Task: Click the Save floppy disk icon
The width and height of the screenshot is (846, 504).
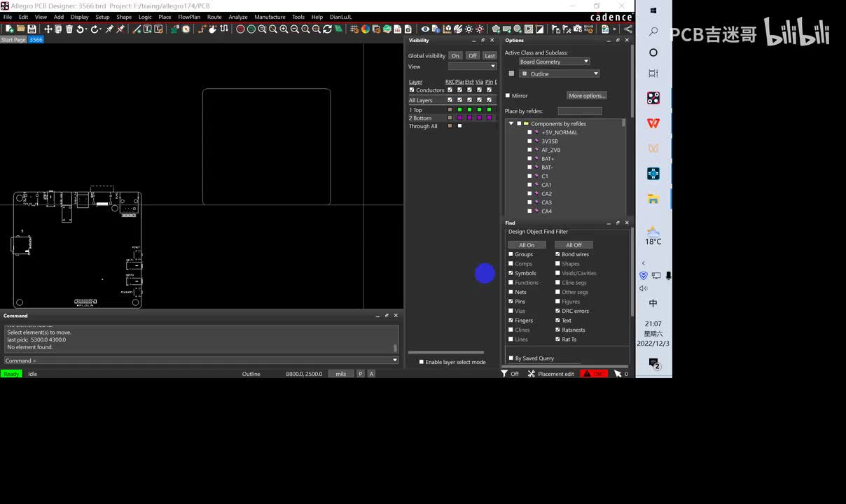Action: (32, 29)
